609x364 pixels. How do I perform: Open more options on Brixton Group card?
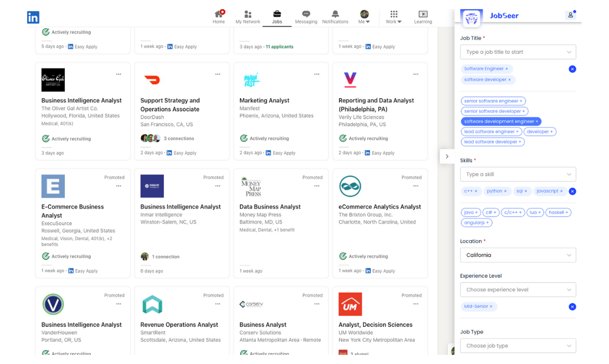pos(416,186)
